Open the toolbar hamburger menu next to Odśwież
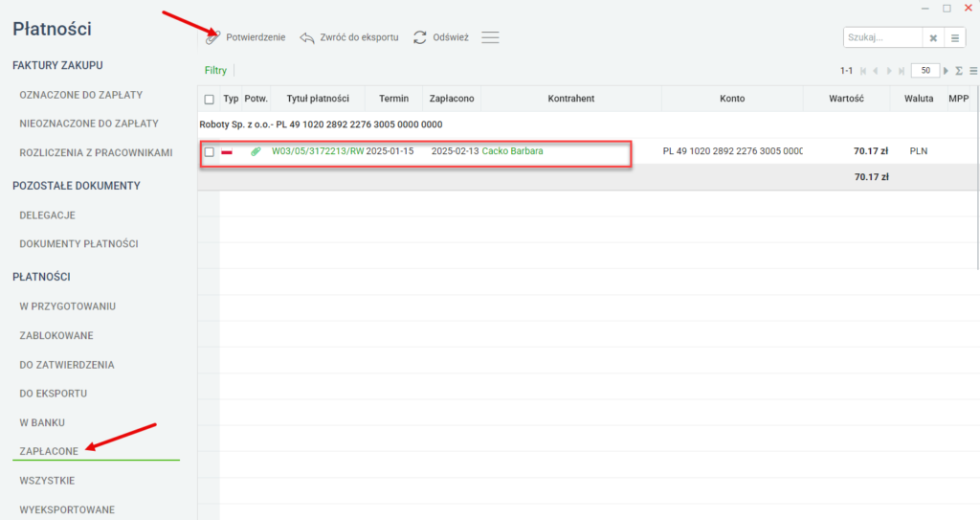This screenshot has height=520, width=980. (x=490, y=37)
